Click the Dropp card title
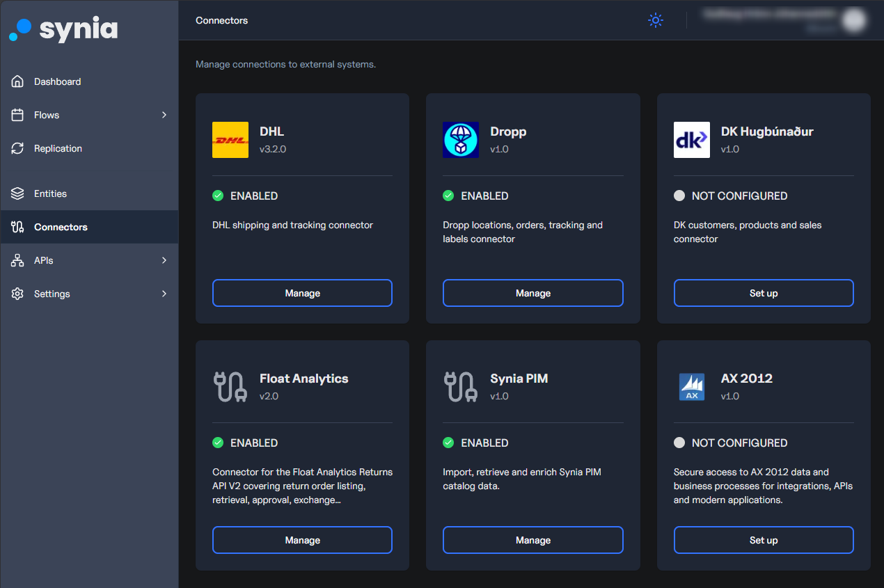This screenshot has height=588, width=884. pyautogui.click(x=508, y=132)
